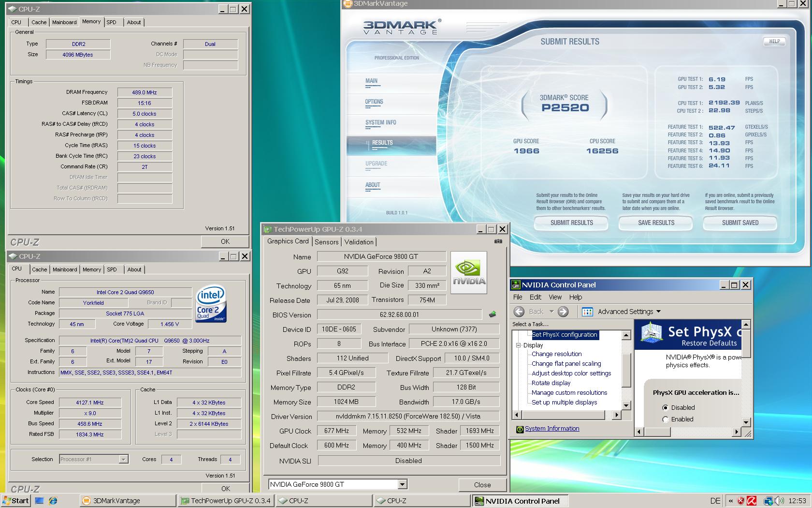Open the Edit menu in NVIDIA Control Panel
The width and height of the screenshot is (812, 508).
[535, 297]
